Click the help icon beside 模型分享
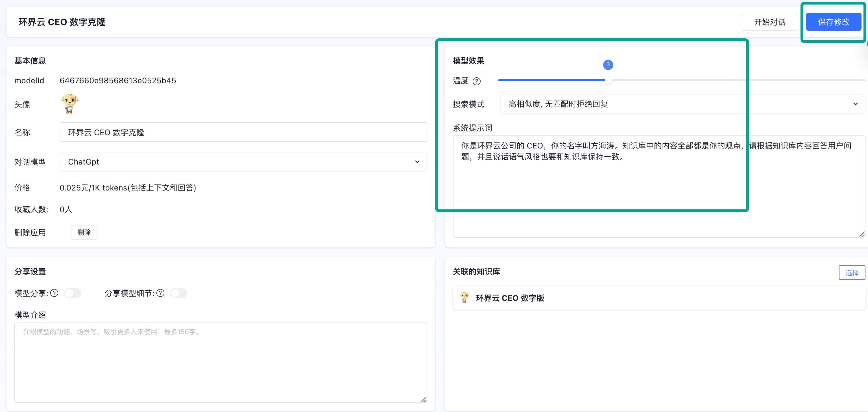 point(54,293)
